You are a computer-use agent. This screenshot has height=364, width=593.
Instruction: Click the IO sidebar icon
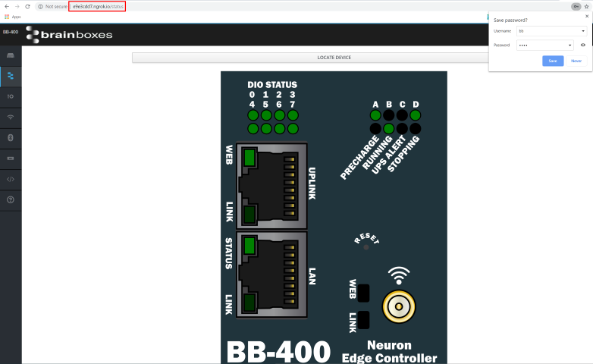(11, 97)
